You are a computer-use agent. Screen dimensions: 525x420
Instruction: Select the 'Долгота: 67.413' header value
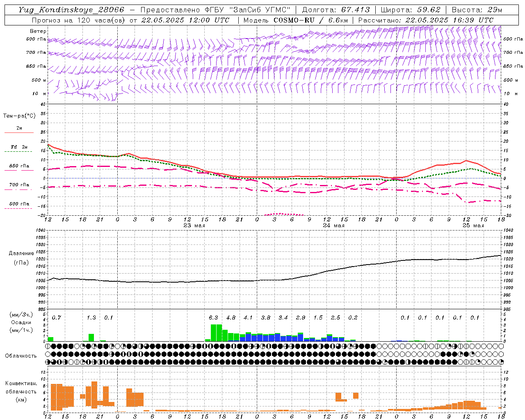(336, 10)
